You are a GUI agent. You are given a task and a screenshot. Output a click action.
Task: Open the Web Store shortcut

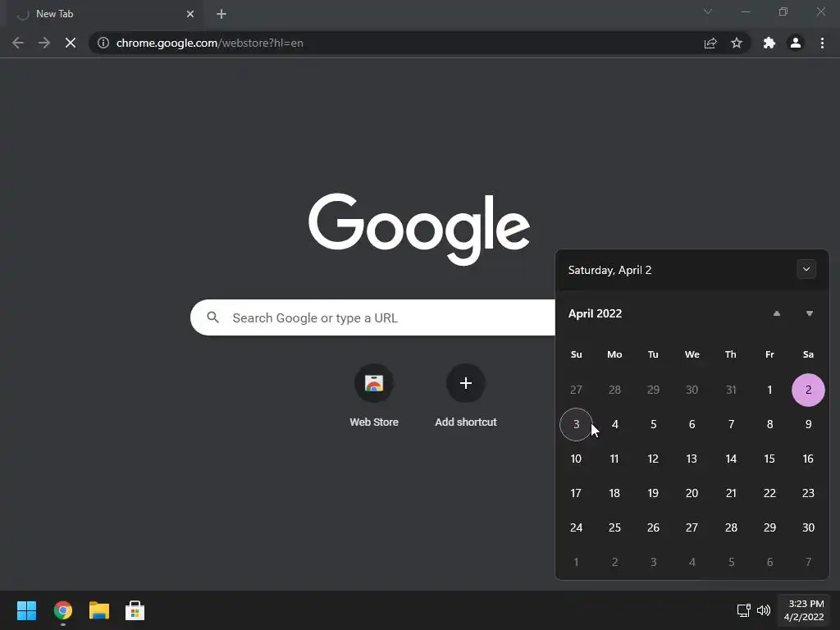coord(374,395)
